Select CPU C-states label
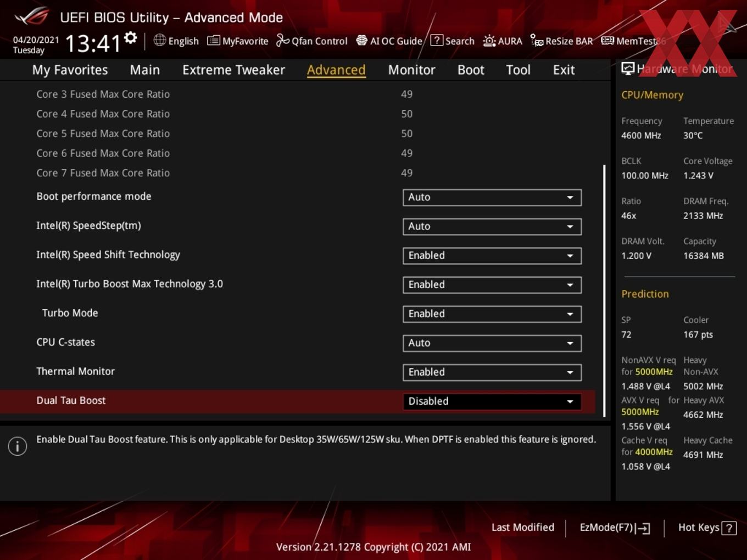 (65, 342)
